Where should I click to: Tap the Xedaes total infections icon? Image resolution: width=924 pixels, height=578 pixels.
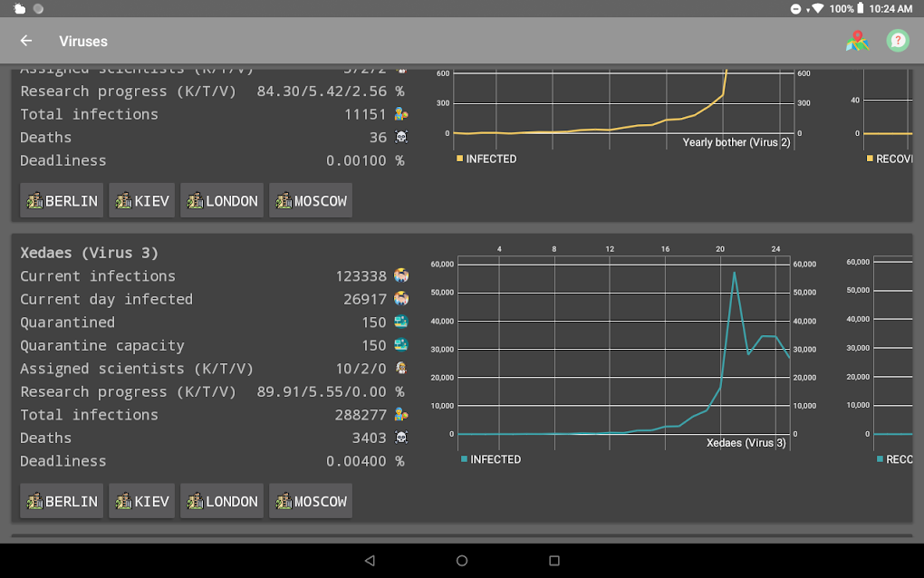(401, 414)
